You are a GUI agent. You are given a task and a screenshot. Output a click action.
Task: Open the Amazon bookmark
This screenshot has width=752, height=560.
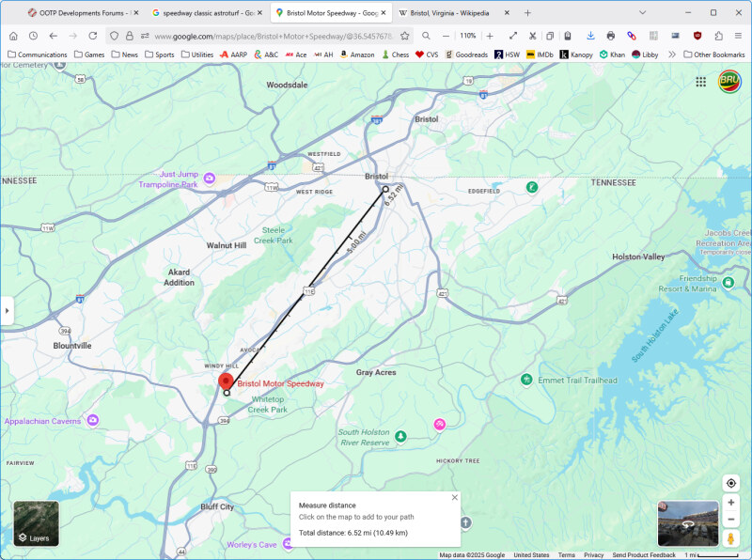(357, 54)
